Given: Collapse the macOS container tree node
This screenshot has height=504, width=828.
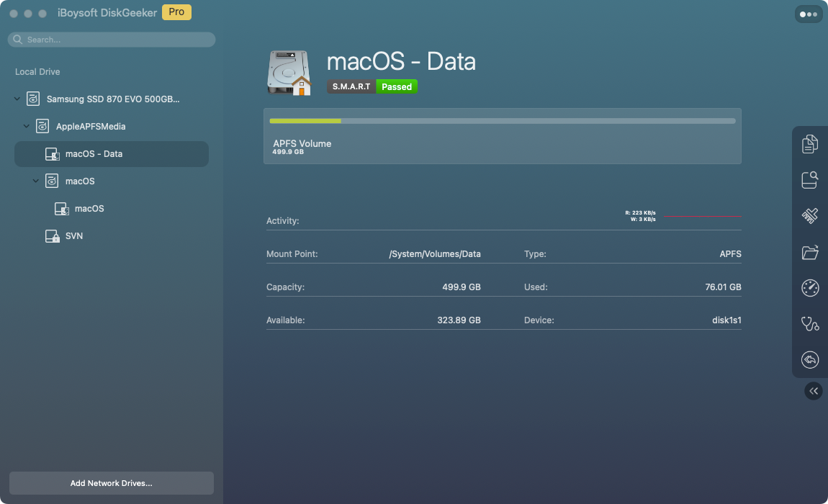Looking at the screenshot, I should click(x=36, y=181).
